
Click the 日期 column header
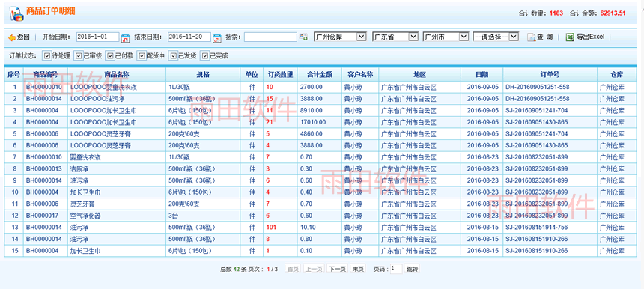(x=482, y=75)
